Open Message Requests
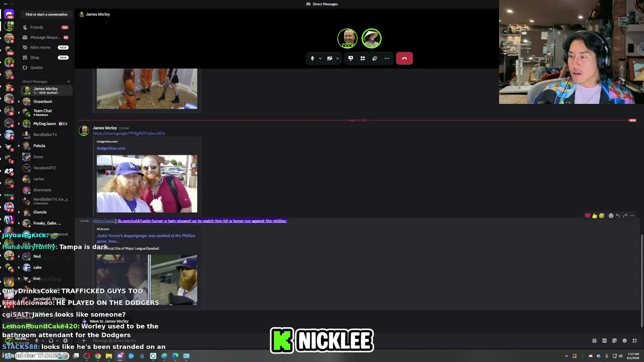Screen dimensions: 644x362 point(45,37)
